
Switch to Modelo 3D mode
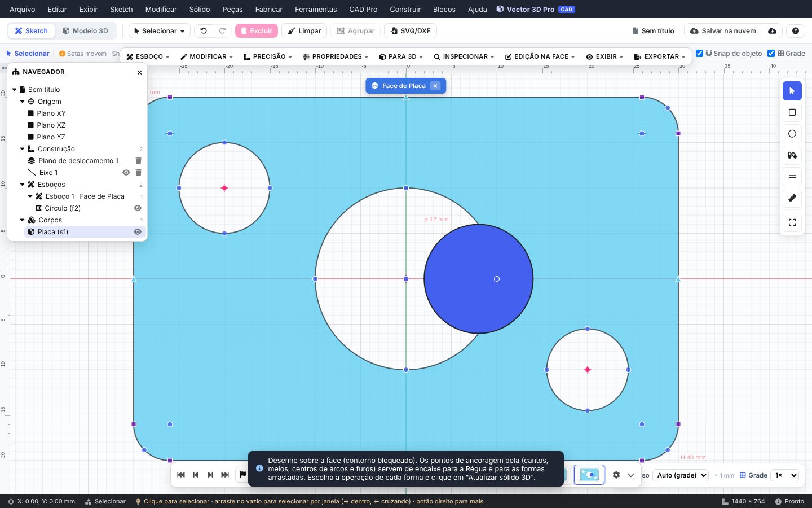[85, 31]
